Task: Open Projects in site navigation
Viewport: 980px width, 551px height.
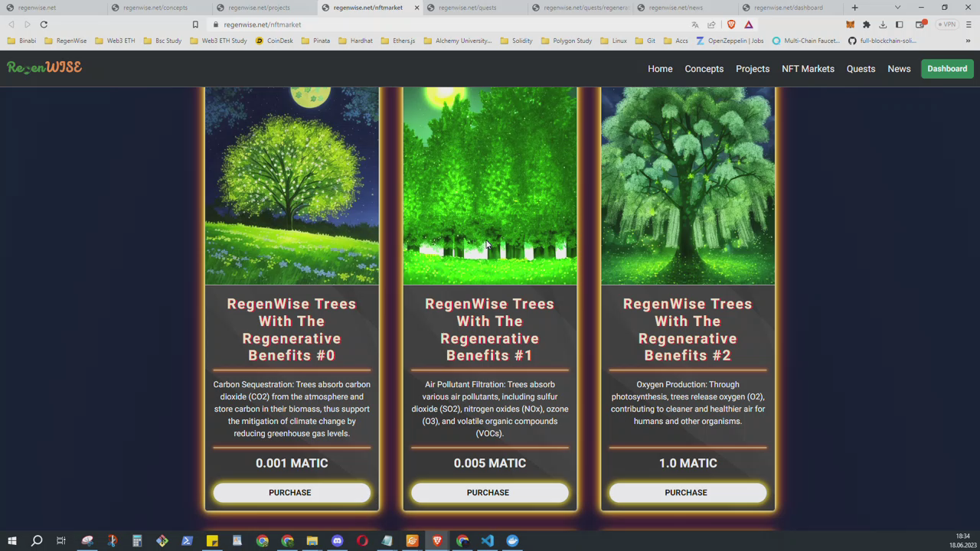Action: (753, 69)
